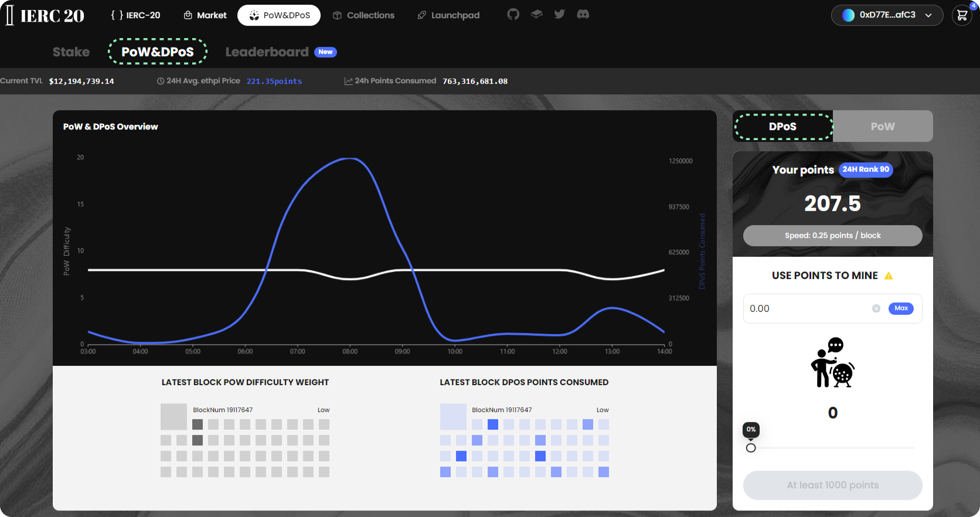Open the Twitter bird icon
The height and width of the screenshot is (517, 980).
(x=560, y=15)
